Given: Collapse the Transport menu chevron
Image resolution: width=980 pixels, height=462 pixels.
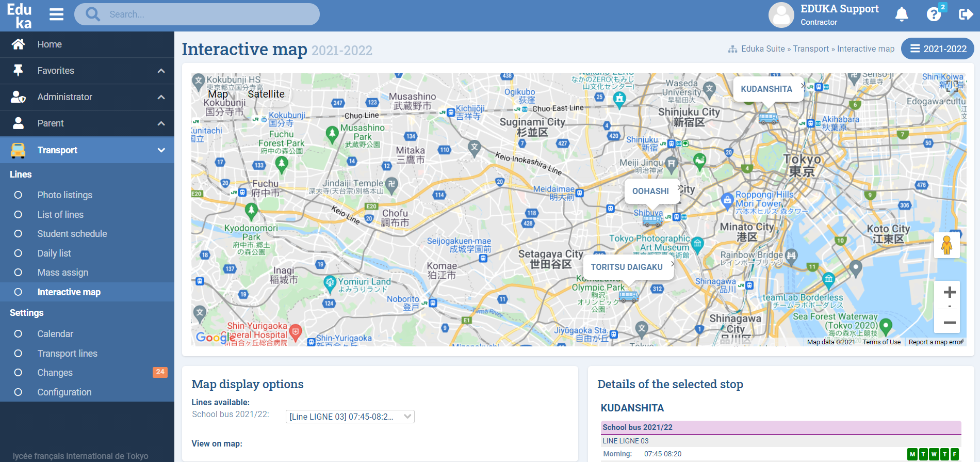Looking at the screenshot, I should [x=161, y=150].
